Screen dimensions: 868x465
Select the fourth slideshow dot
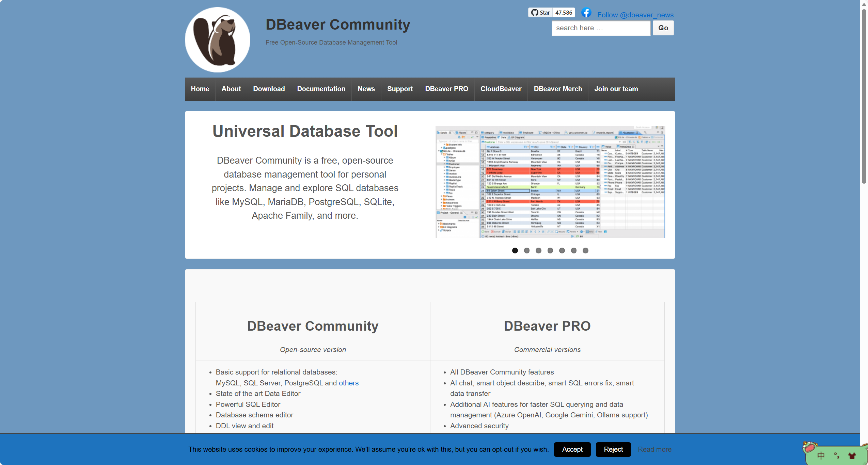[x=550, y=251]
